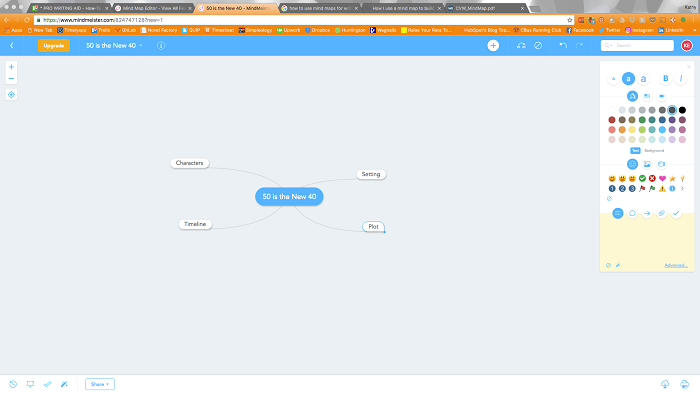Screen dimensions: 700x393
Task: Open the map title dropdown arrow
Action: coord(141,46)
